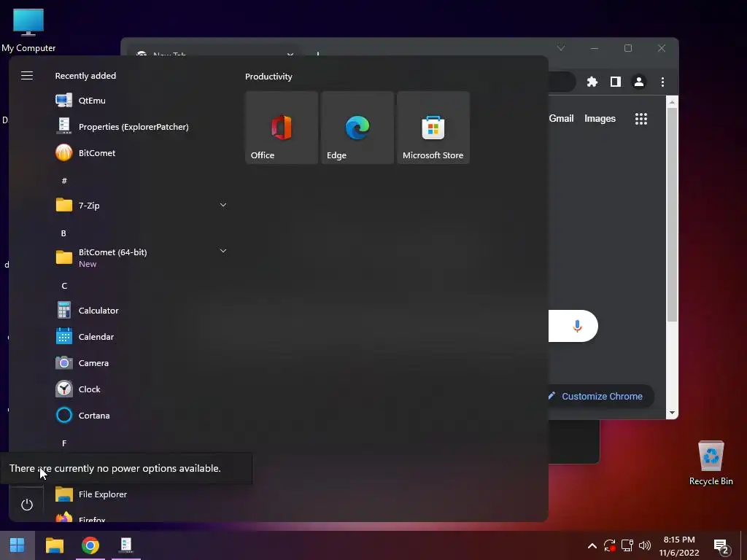747x560 pixels.
Task: Click the Windows Start button on taskbar
Action: [x=18, y=545]
